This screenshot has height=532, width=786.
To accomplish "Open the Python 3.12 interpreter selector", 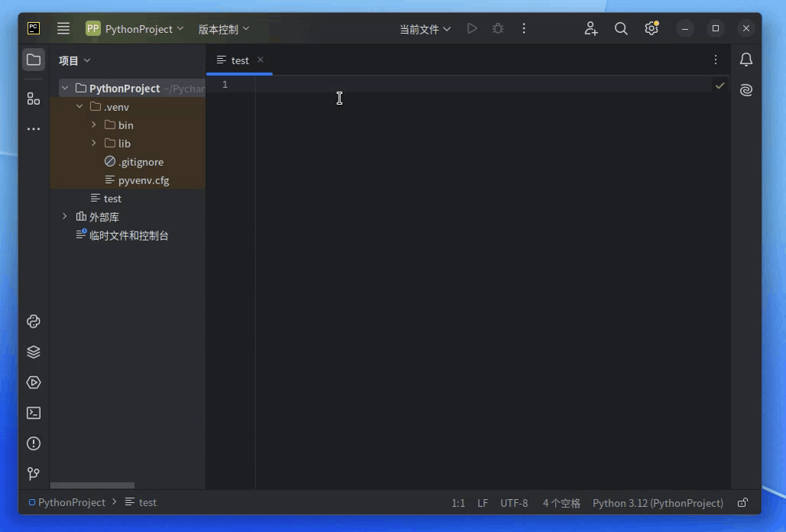I will 658,503.
